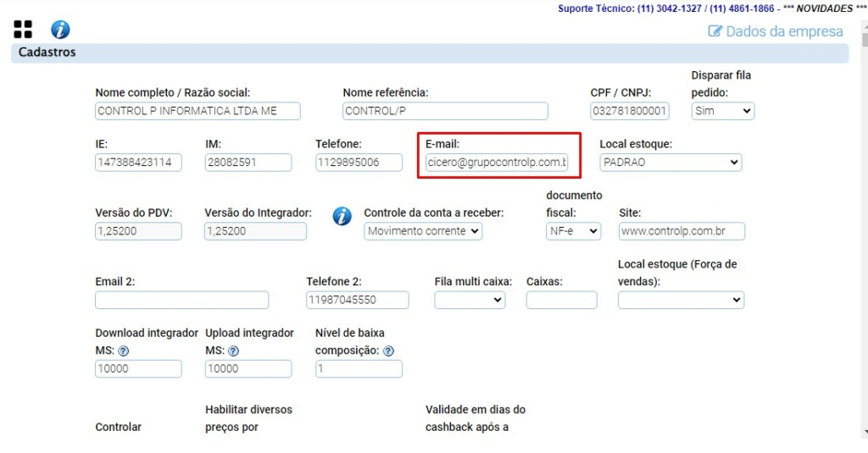The image size is (868, 453).
Task: Click the Telefone field with 1129895006
Action: [359, 162]
